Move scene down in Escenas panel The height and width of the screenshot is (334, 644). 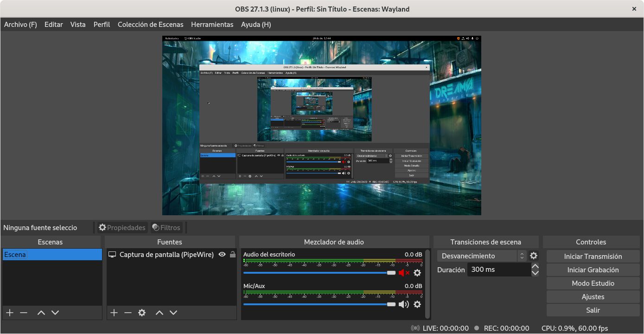tap(55, 313)
